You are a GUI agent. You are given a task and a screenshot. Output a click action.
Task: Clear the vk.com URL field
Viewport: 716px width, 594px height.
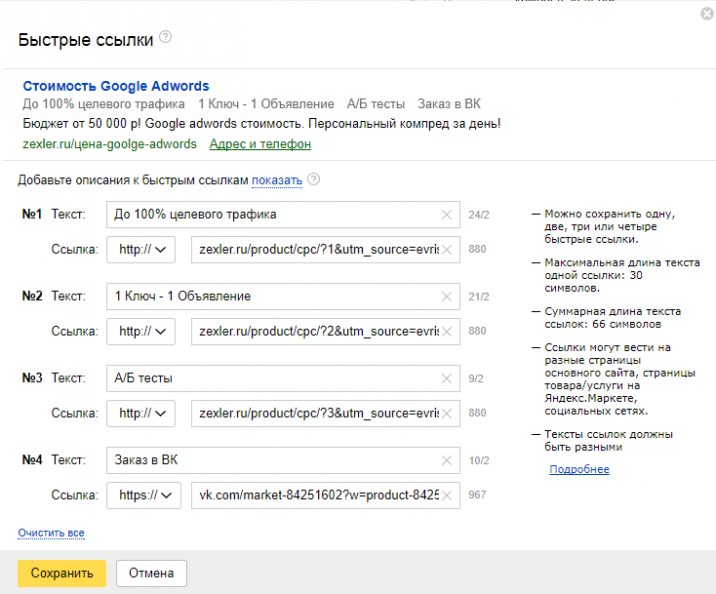pyautogui.click(x=447, y=495)
